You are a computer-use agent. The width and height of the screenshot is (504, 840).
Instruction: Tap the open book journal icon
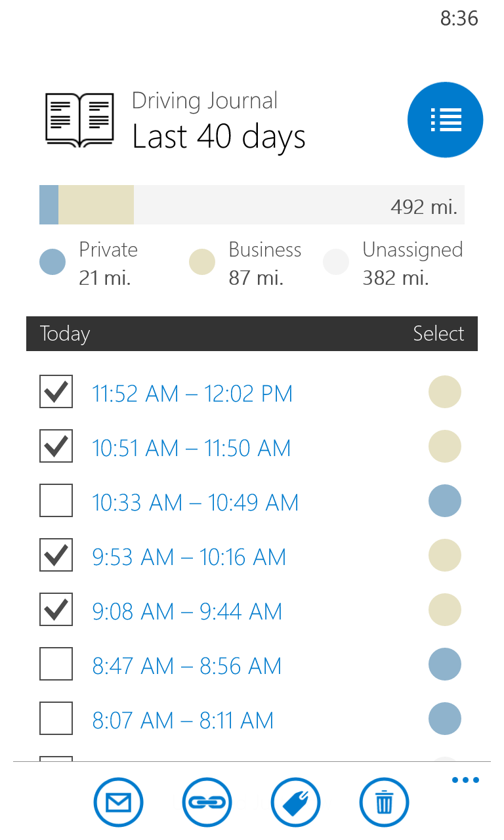pos(79,120)
